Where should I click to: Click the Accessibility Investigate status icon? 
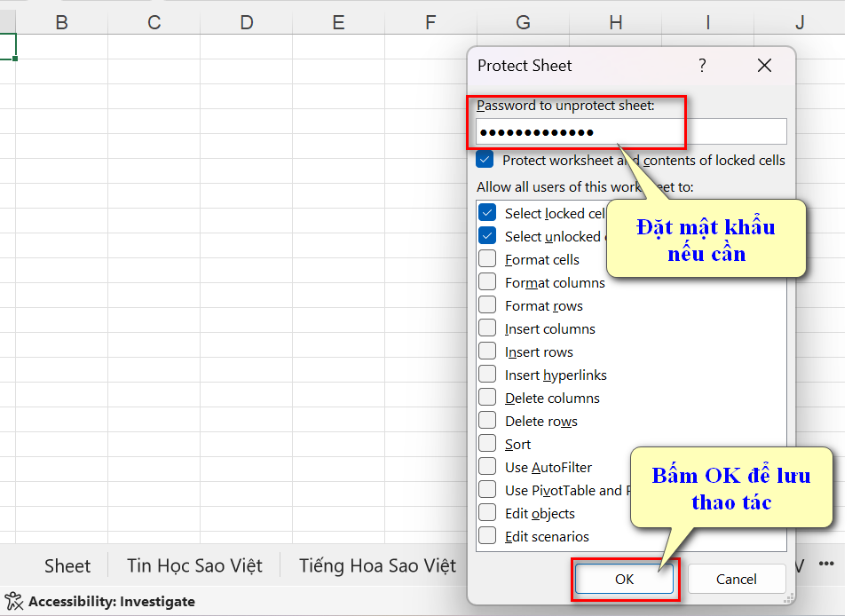point(14,601)
